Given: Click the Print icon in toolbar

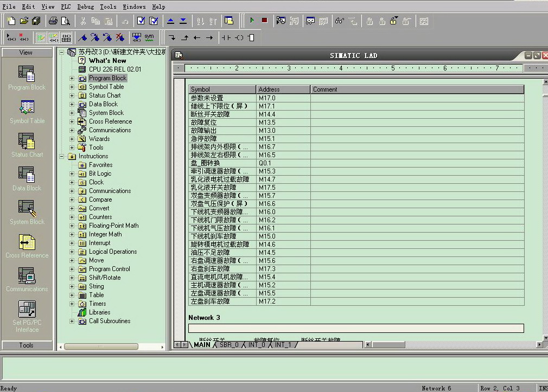Looking at the screenshot, I should click(53, 21).
